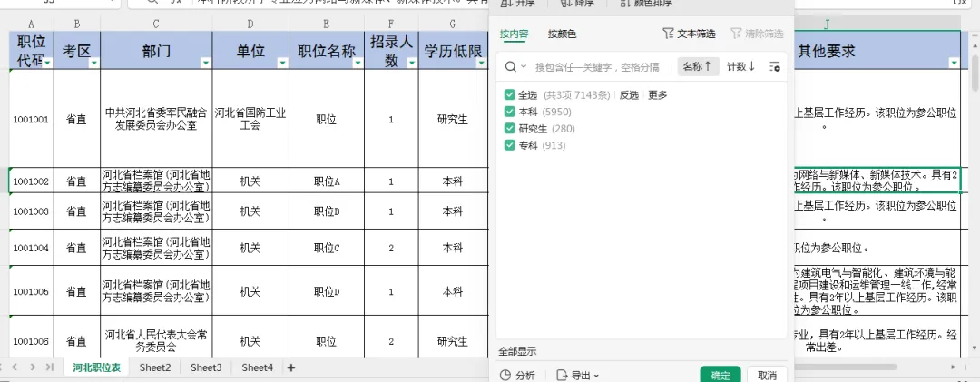Open the 河北职位表 sheet tab
The width and height of the screenshot is (980, 382).
pyautogui.click(x=96, y=367)
